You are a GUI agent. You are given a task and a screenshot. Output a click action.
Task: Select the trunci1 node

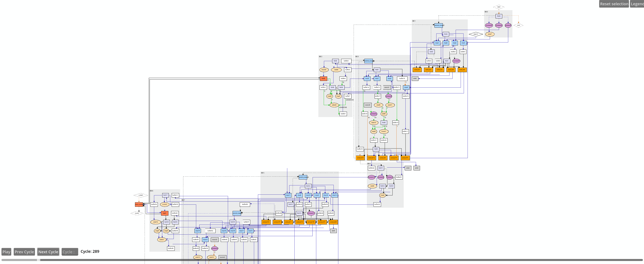click(x=384, y=131)
